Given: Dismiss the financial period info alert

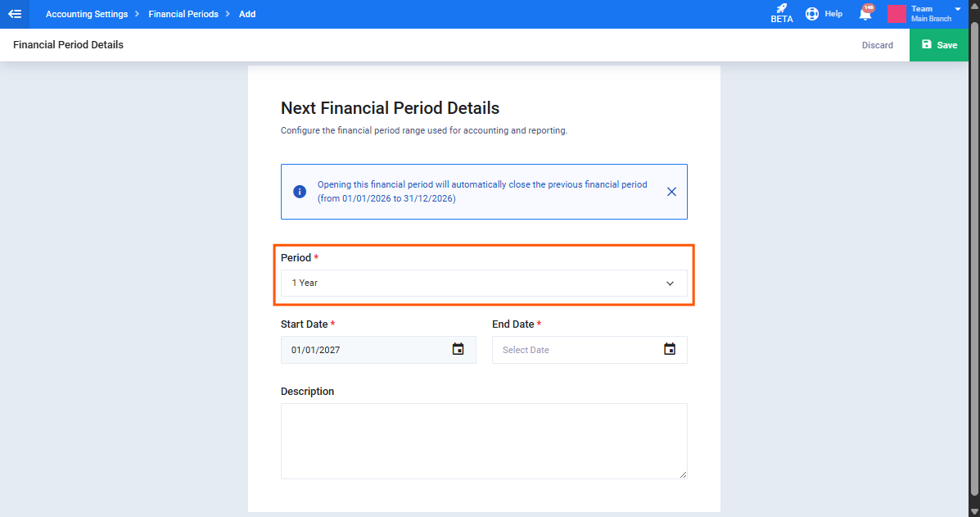Looking at the screenshot, I should [671, 191].
